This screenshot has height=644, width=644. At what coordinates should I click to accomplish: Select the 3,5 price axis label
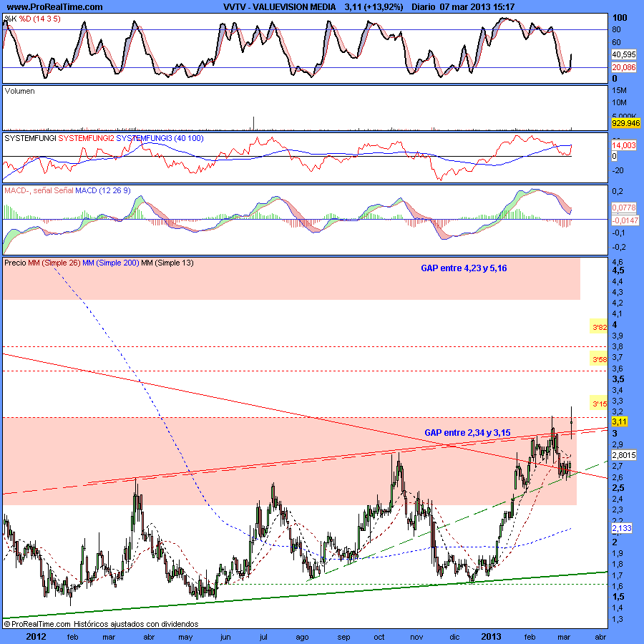pos(618,379)
